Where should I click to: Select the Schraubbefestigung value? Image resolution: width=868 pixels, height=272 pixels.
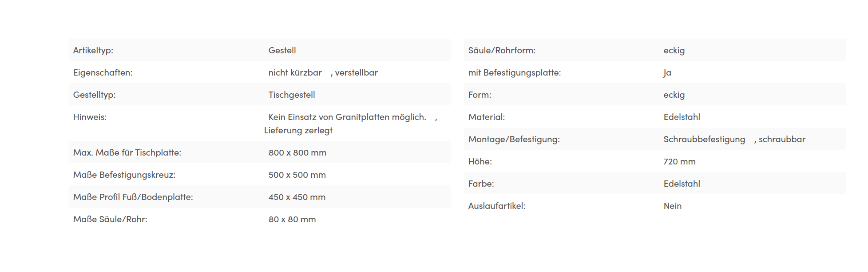(704, 139)
